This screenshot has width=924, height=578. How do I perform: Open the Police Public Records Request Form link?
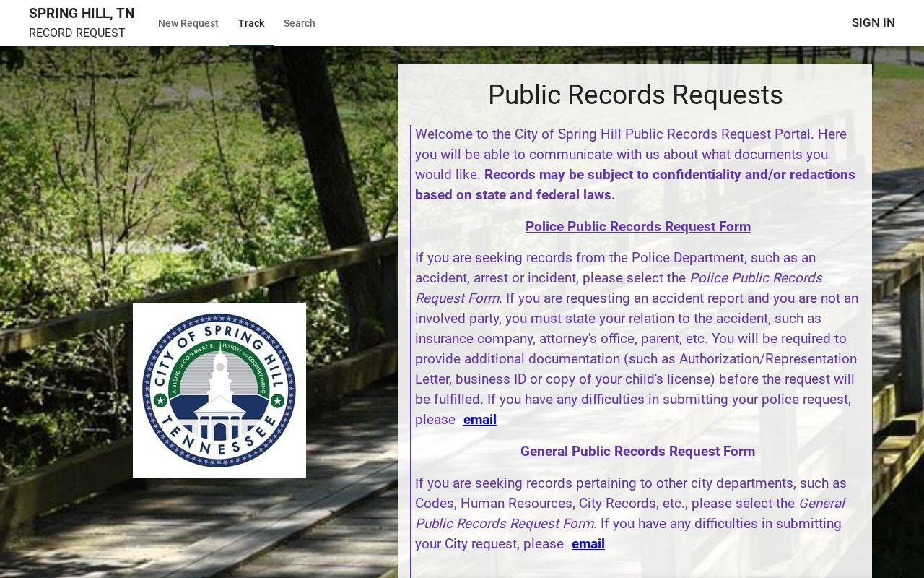click(638, 227)
